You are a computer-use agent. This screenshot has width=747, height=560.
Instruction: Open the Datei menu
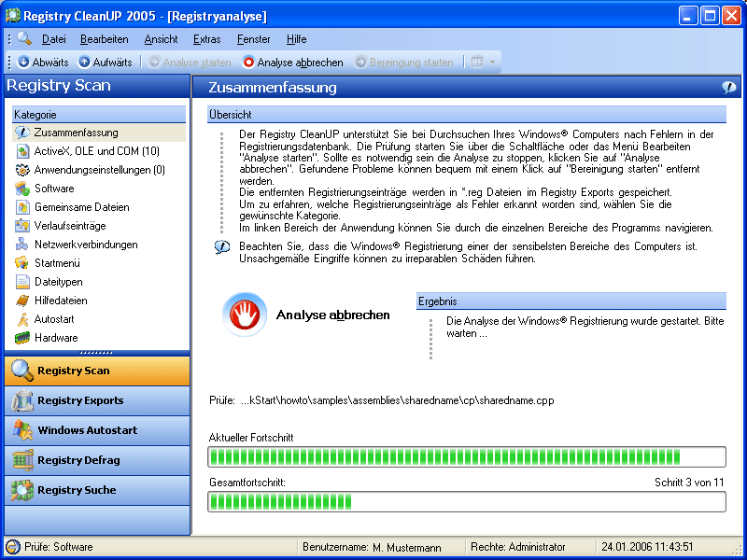[x=54, y=39]
